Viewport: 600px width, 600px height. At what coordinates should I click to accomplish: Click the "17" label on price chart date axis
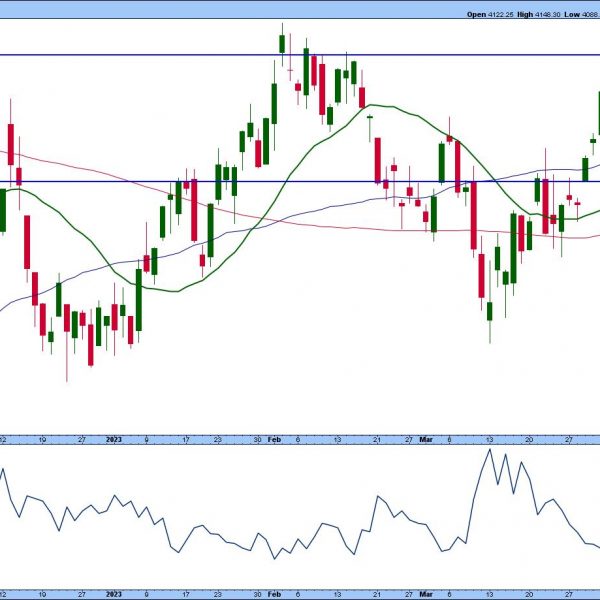click(x=186, y=440)
